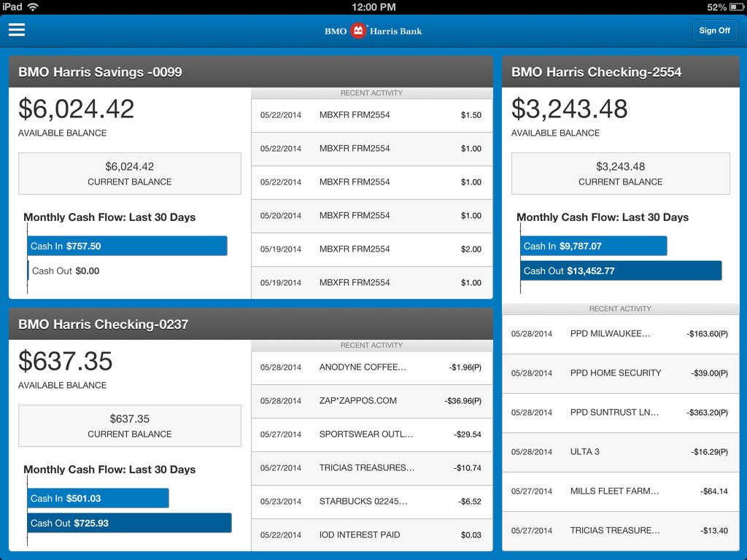Open the ANODYNE COFFEE transaction
This screenshot has height=560, width=747.
coord(371,367)
